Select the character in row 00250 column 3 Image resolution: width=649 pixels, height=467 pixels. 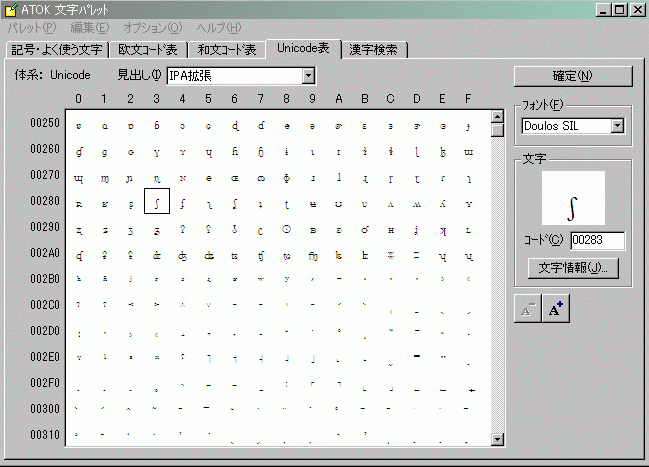(x=157, y=126)
